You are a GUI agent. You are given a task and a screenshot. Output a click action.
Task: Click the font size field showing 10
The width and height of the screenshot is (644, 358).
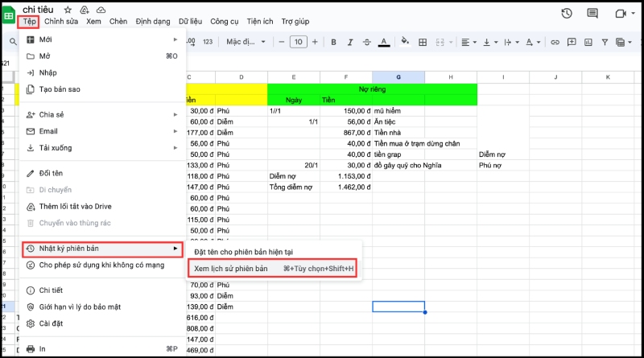click(x=298, y=42)
